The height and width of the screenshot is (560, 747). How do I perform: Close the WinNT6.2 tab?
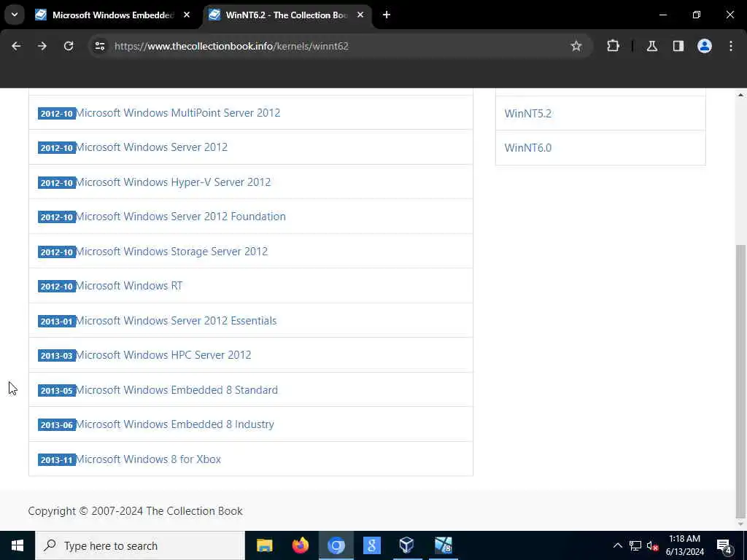(x=360, y=15)
